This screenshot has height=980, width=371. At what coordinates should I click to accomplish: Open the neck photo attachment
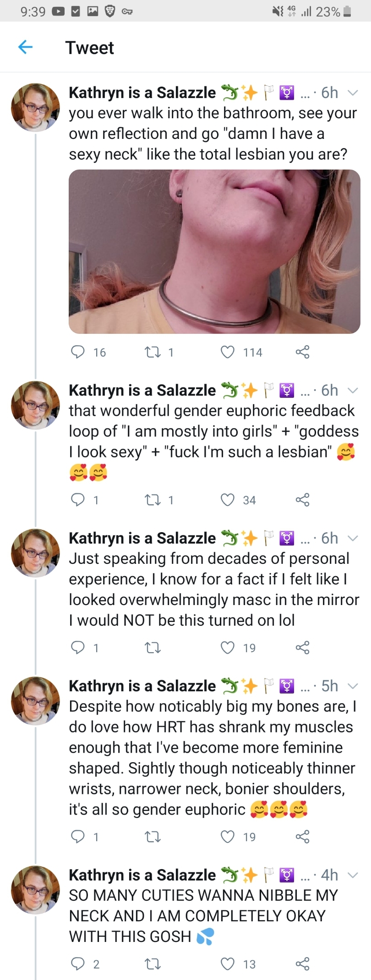click(214, 252)
